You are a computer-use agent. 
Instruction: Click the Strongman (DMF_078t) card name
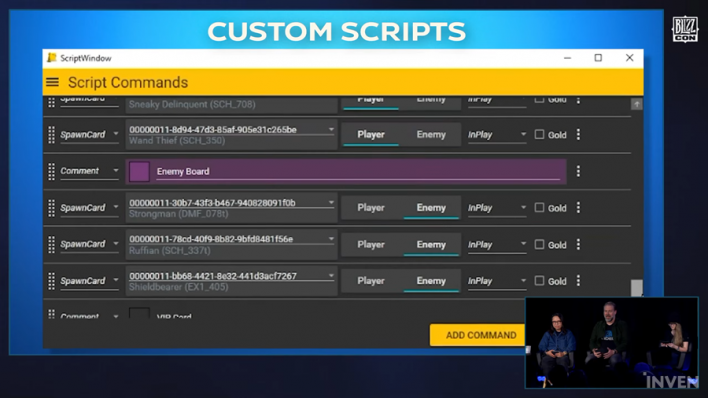pyautogui.click(x=178, y=214)
